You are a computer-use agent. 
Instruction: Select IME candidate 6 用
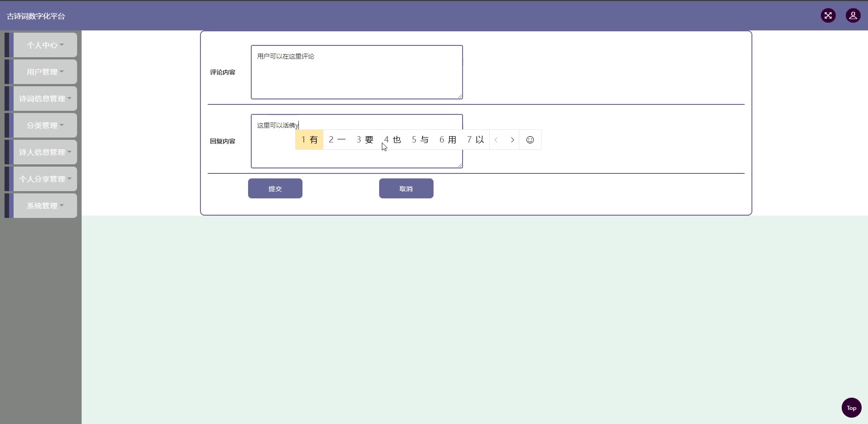click(448, 140)
